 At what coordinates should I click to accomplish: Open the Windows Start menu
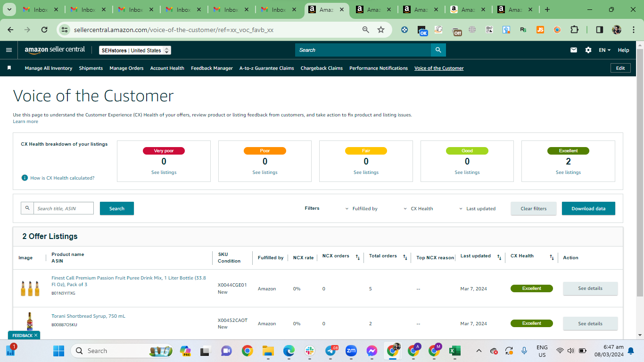(x=59, y=351)
